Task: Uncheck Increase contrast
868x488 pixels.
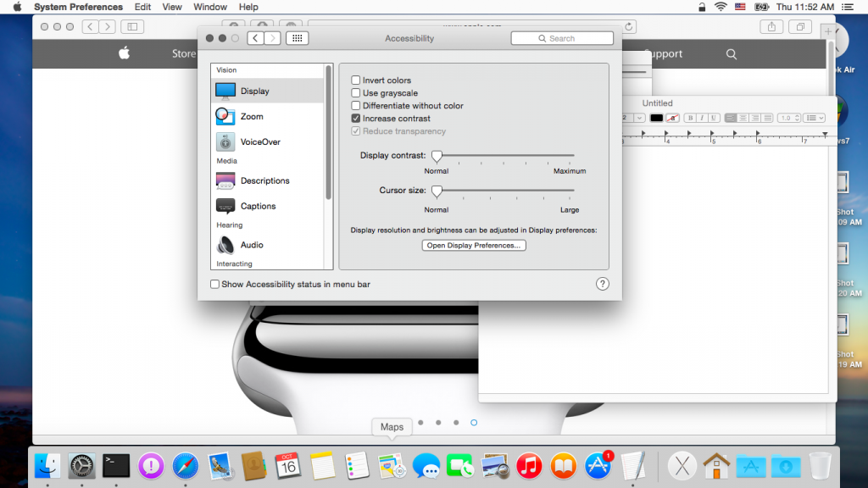Action: pos(356,119)
